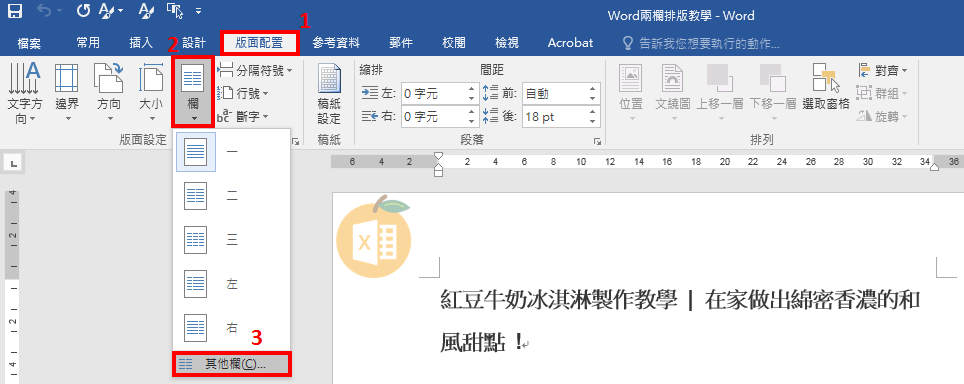Click the 告訴我您想要執行的動作 search box

(701, 43)
